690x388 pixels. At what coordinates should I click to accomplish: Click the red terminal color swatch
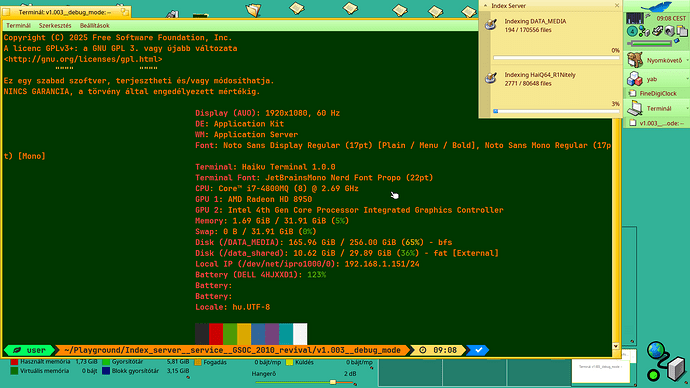(216, 334)
